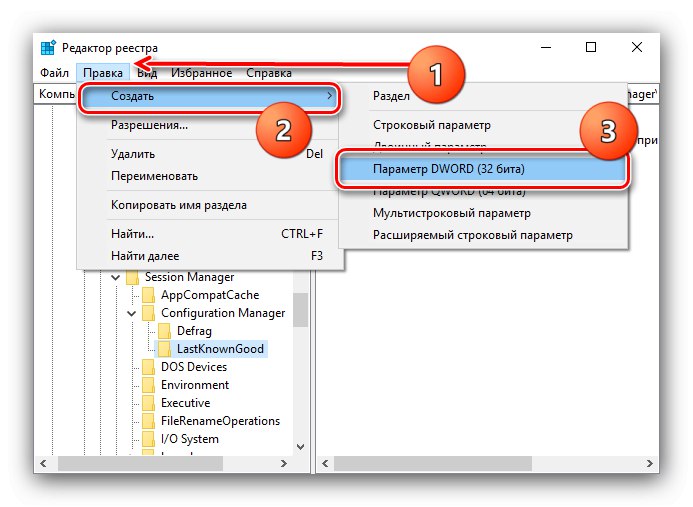693x507 pixels.
Task: Open the Создать submenu
Action: pos(209,96)
